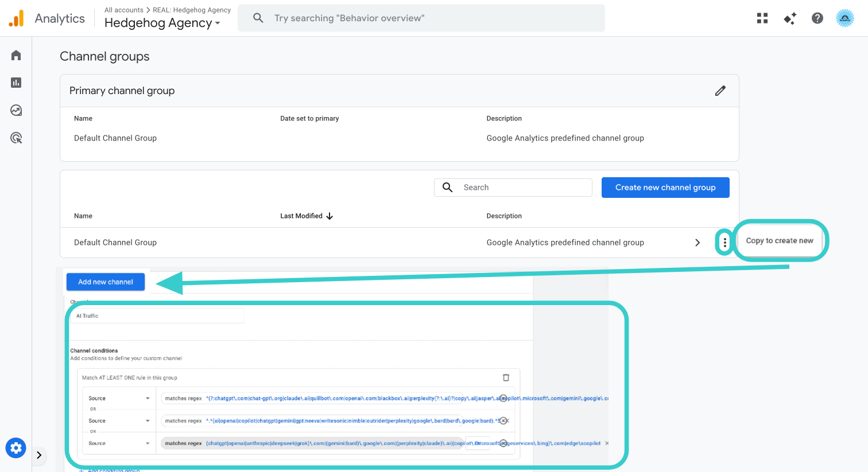The image size is (868, 472).
Task: Open Reports bar chart icon in sidebar
Action: pos(16,83)
